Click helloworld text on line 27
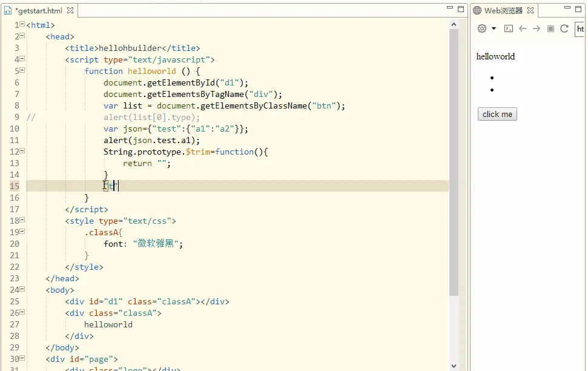Image resolution: width=588 pixels, height=371 pixels. click(x=108, y=324)
